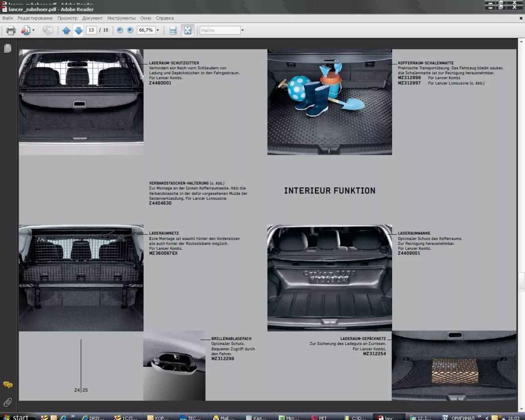Go to the previous page with up arrow
This screenshot has width=525, height=420.
click(66, 30)
